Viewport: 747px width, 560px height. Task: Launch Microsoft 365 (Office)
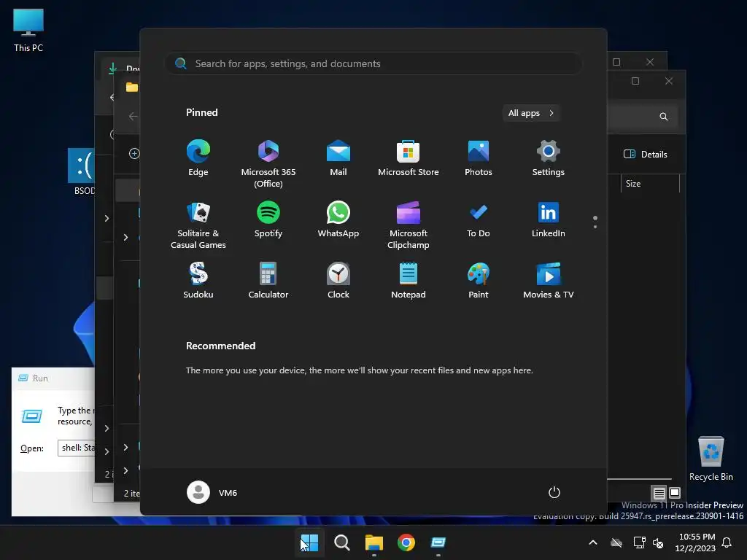(268, 164)
